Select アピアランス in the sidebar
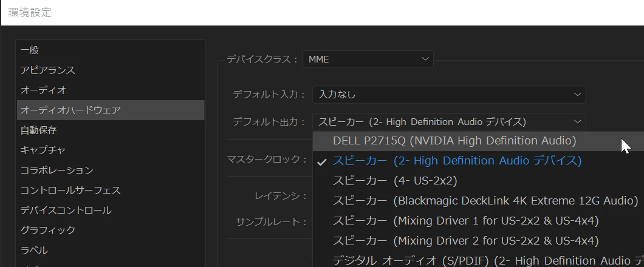Viewport: 644px width, 267px height. pyautogui.click(x=111, y=70)
